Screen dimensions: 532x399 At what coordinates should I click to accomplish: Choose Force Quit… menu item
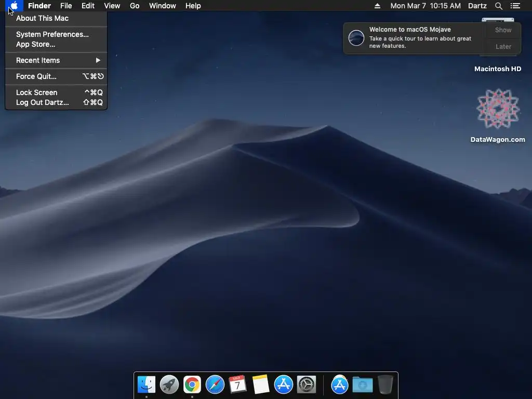click(56, 76)
